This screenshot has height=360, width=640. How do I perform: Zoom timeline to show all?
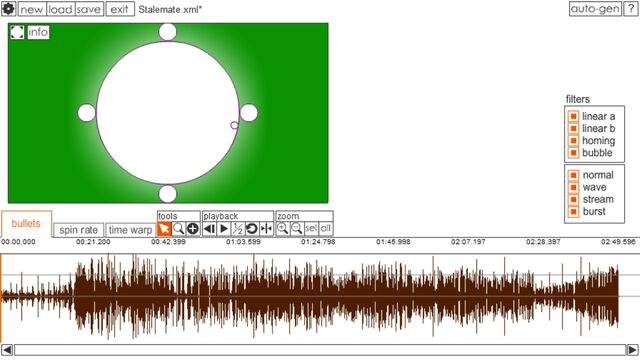point(325,229)
